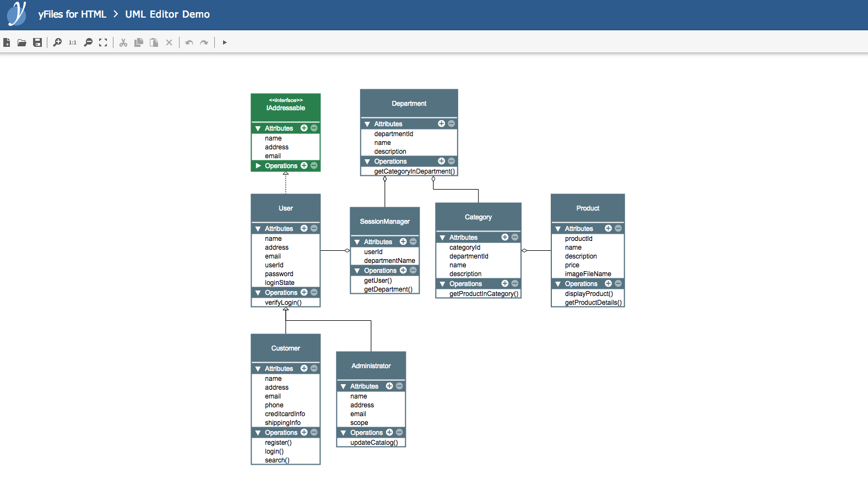Collapse the Department Attributes section

point(367,124)
